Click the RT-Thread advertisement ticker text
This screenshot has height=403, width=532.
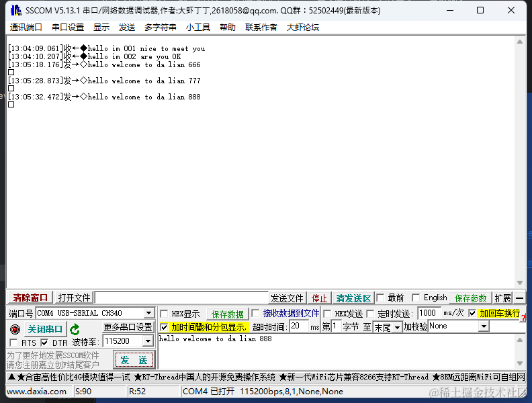click(x=205, y=377)
